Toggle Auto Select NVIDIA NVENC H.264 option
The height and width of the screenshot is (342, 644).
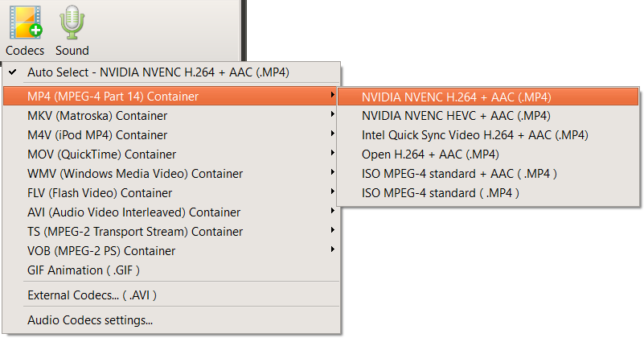(172, 72)
